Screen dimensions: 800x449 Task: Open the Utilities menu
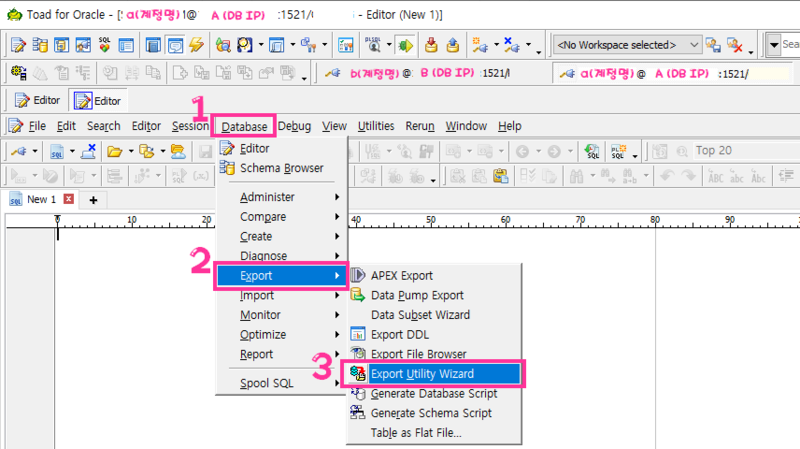coord(376,126)
